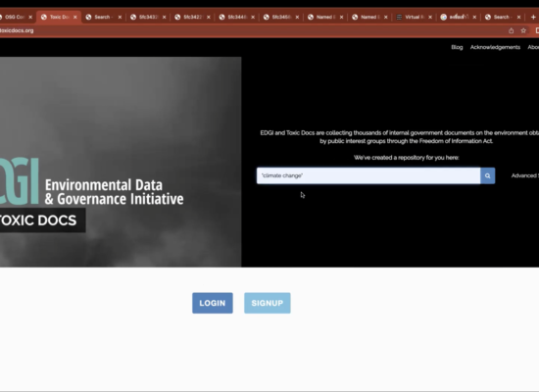Open the Acknowledgements page

pyautogui.click(x=495, y=47)
